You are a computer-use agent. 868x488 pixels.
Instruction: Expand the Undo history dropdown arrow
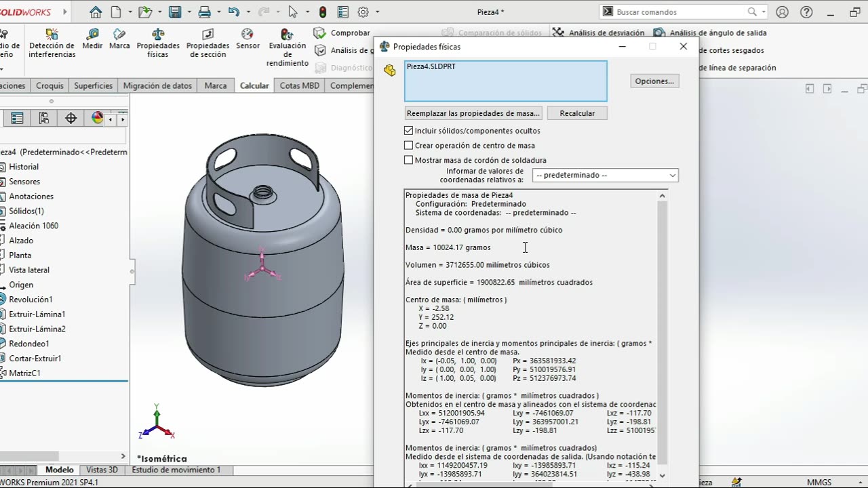coord(247,12)
